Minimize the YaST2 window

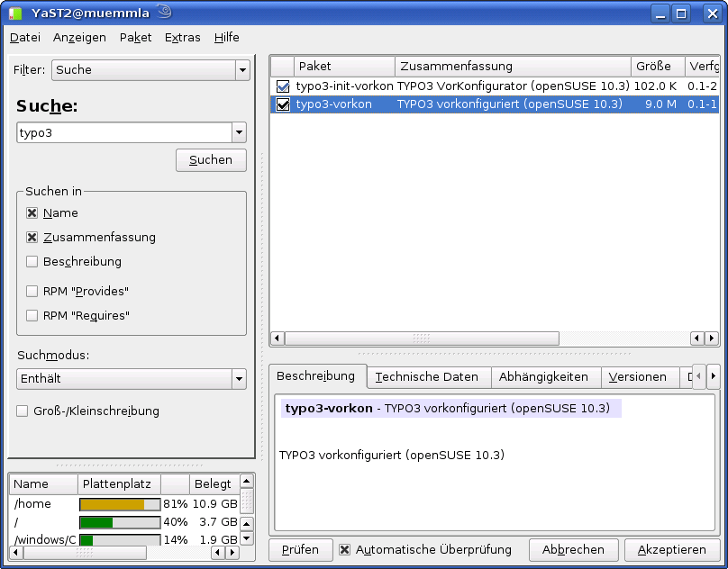pos(660,14)
